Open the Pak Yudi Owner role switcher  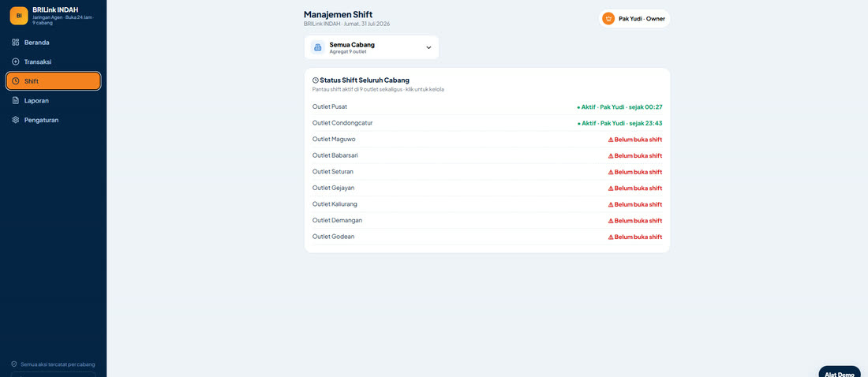click(634, 19)
